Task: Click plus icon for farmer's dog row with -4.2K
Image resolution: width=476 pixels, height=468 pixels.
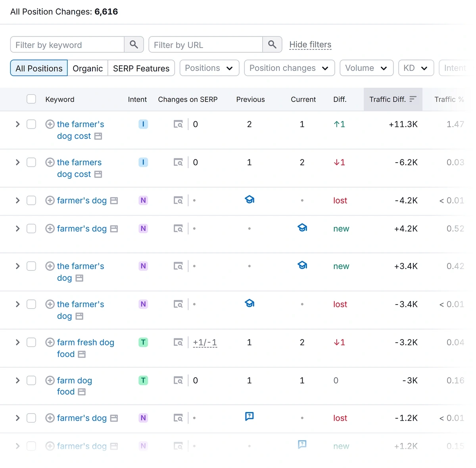Action: (x=50, y=200)
